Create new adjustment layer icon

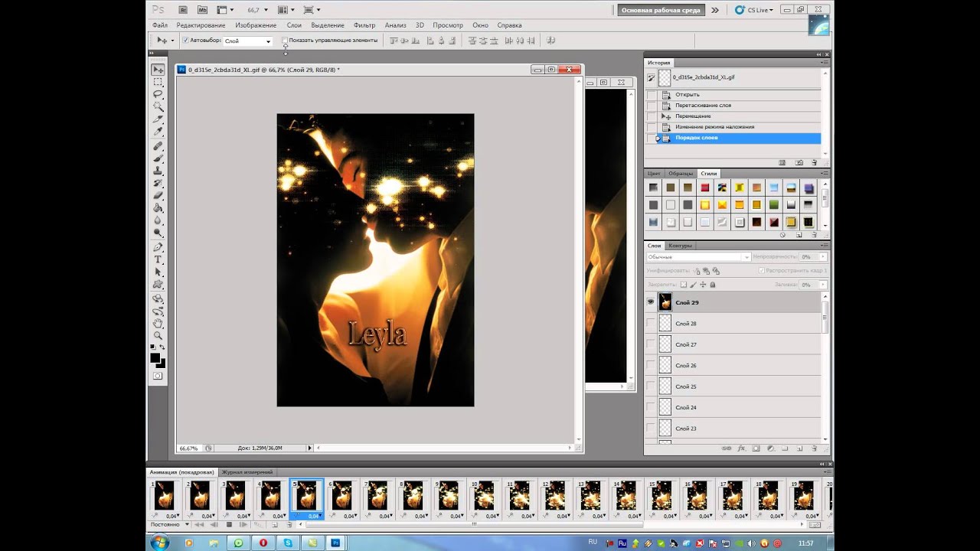pyautogui.click(x=770, y=448)
